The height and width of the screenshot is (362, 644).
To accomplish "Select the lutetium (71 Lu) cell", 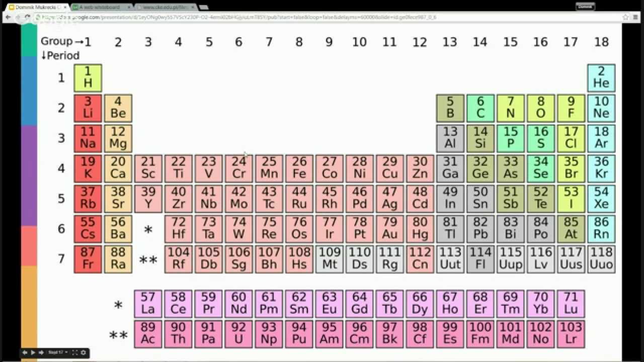I will point(571,304).
